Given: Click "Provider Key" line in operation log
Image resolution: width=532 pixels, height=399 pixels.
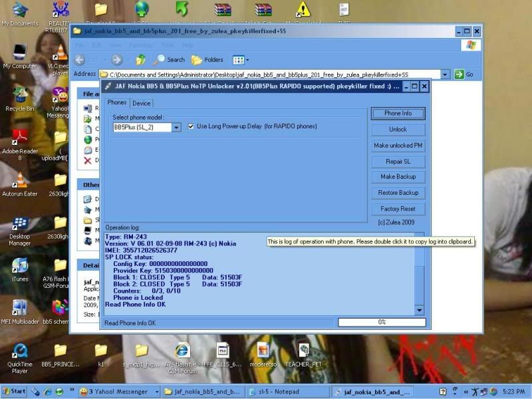Looking at the screenshot, I should [163, 271].
